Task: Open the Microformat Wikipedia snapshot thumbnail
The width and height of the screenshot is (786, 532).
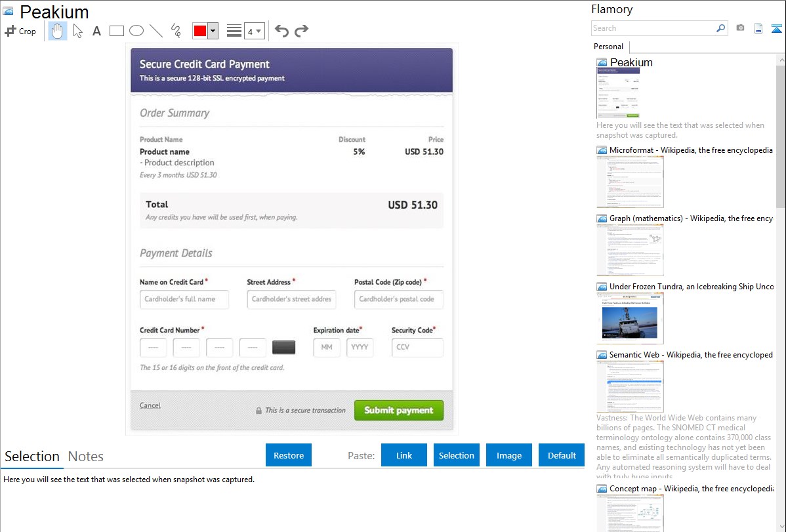Action: tap(630, 182)
